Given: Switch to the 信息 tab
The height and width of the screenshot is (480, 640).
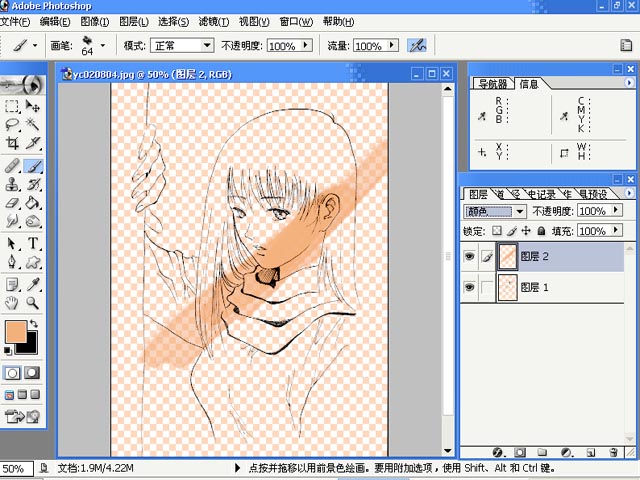Looking at the screenshot, I should (529, 84).
